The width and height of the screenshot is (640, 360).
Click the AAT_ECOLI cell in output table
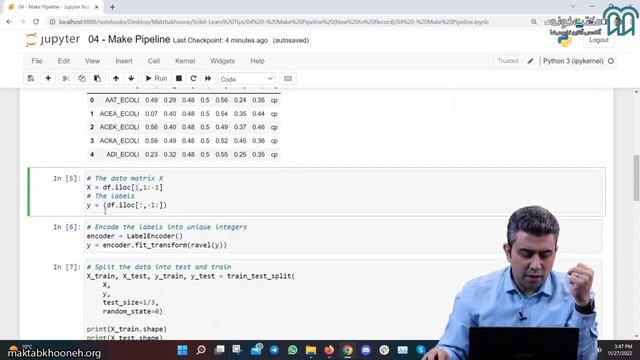click(x=122, y=100)
